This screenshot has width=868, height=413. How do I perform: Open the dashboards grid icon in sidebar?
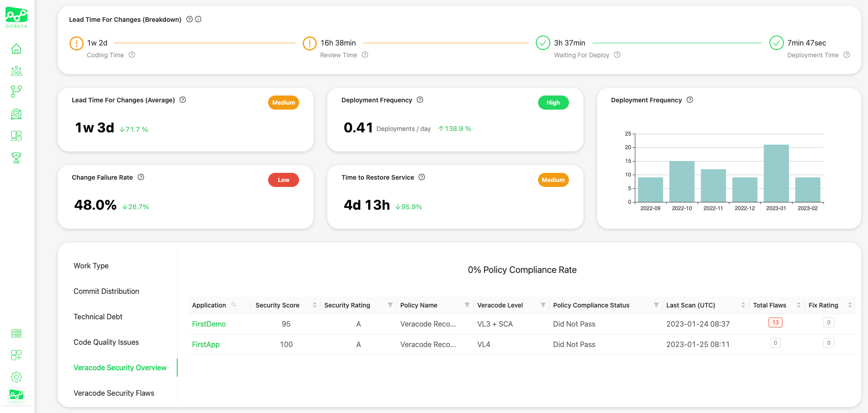(16, 136)
